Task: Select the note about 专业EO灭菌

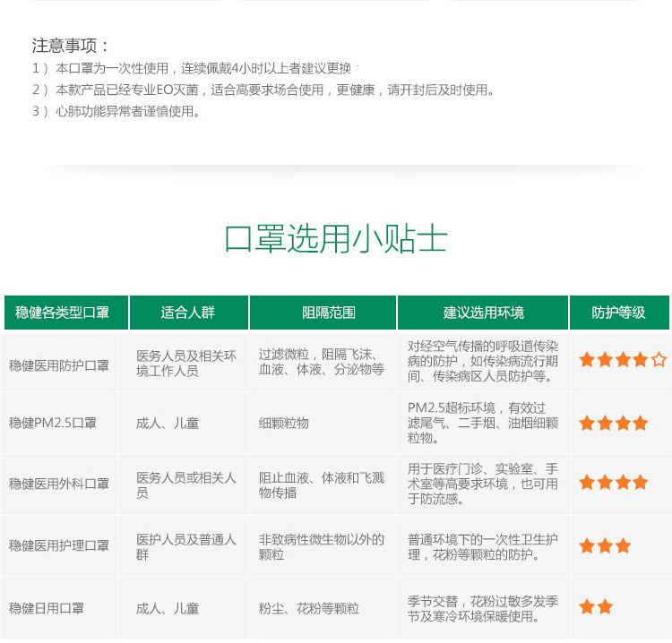Action: tap(263, 90)
